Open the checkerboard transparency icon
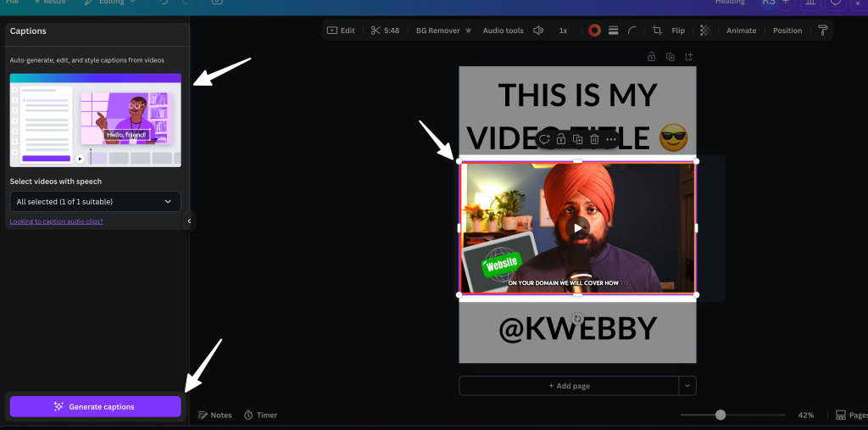The width and height of the screenshot is (868, 430). coord(705,31)
